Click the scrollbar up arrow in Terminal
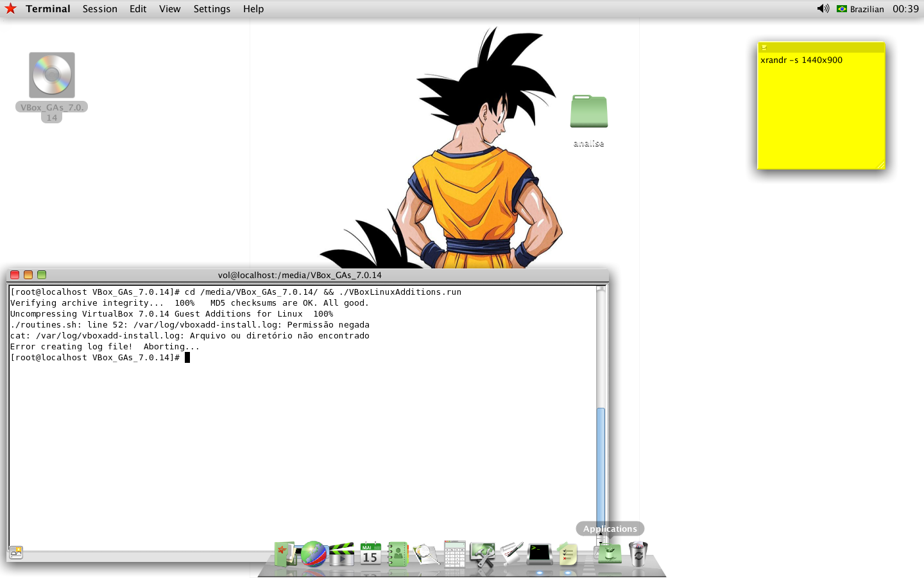This screenshot has width=924, height=578. [x=601, y=534]
